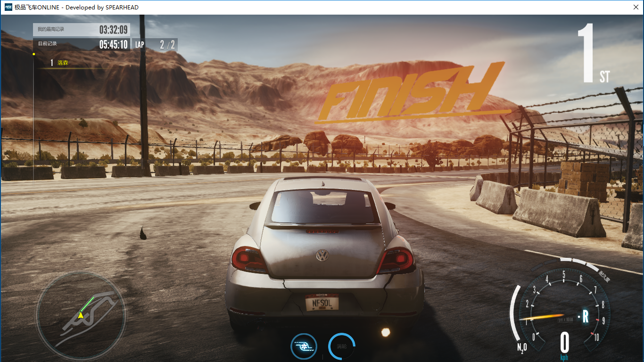Click the N2O nitrous gauge label
The width and height of the screenshot is (644, 362).
pos(522,348)
